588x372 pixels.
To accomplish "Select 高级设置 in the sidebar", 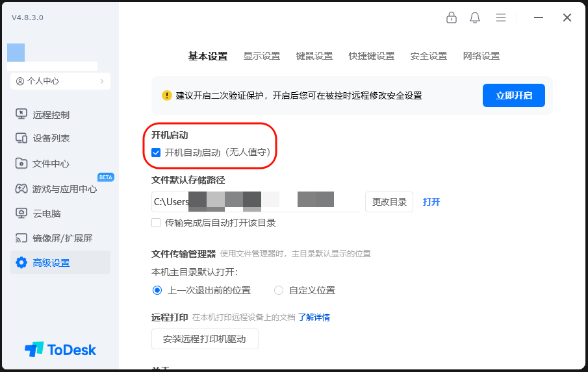I will coord(60,262).
